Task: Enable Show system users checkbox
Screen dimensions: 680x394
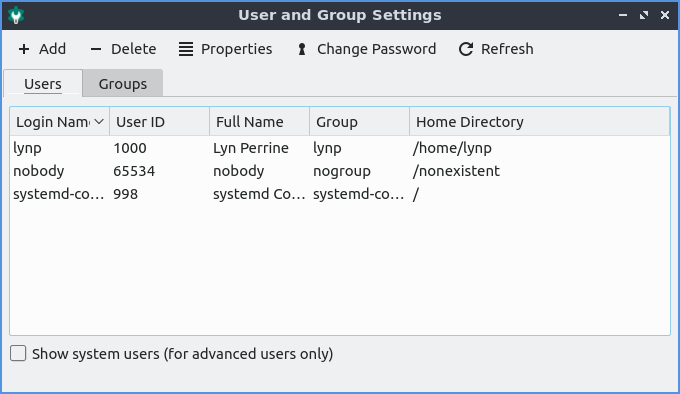Action: [x=18, y=353]
